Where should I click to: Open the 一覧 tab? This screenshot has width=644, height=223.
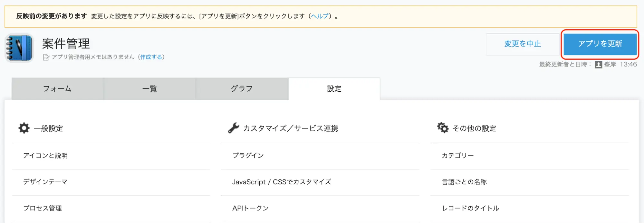click(149, 89)
